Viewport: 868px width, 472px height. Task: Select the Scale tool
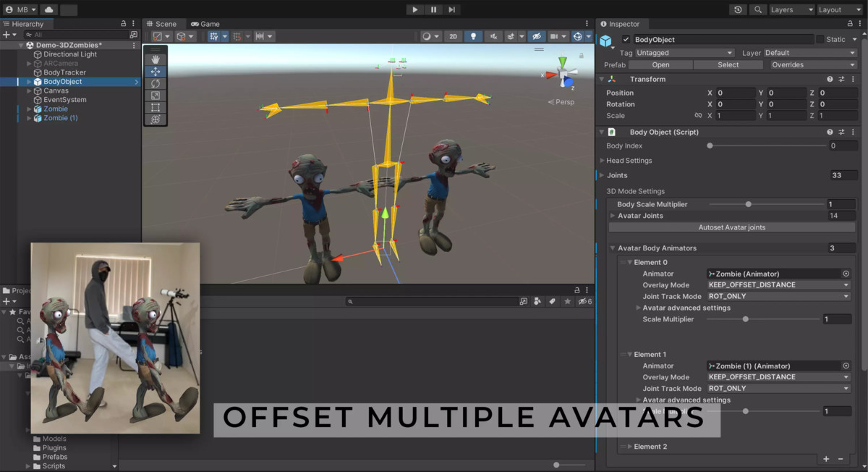(156, 95)
